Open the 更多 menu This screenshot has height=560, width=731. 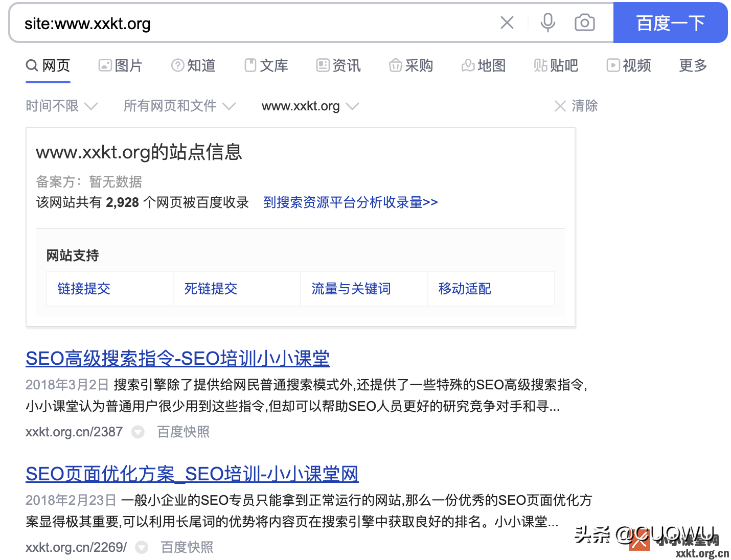coord(693,65)
